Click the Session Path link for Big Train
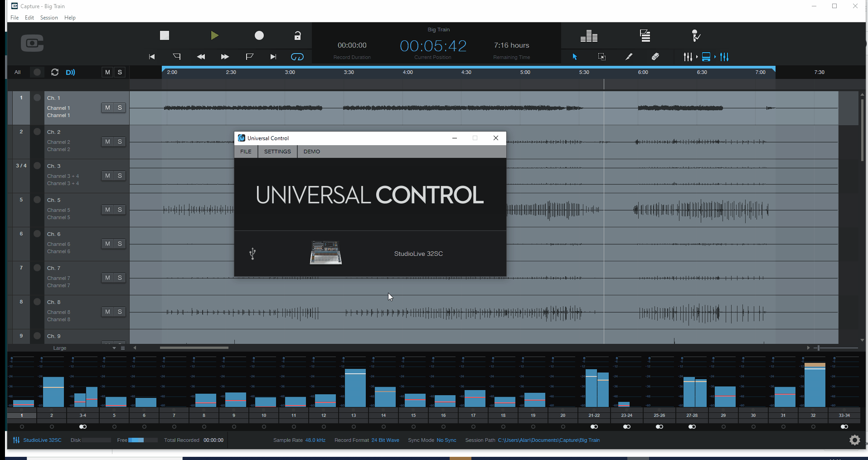This screenshot has width=868, height=460. (548, 440)
